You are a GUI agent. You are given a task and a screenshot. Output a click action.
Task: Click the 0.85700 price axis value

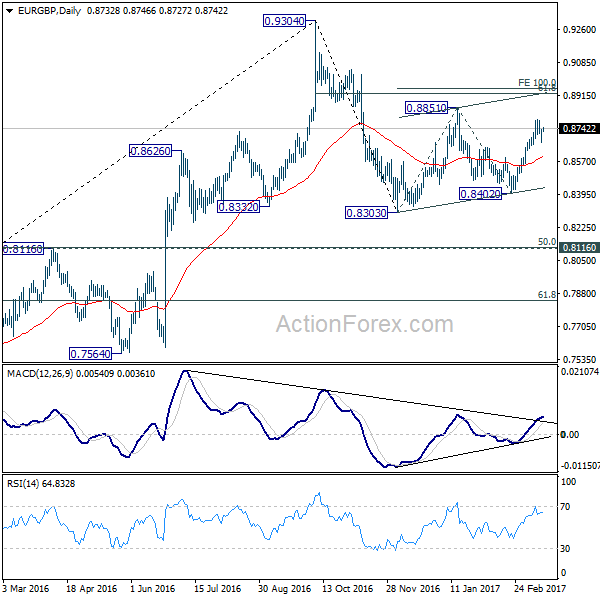[579, 161]
